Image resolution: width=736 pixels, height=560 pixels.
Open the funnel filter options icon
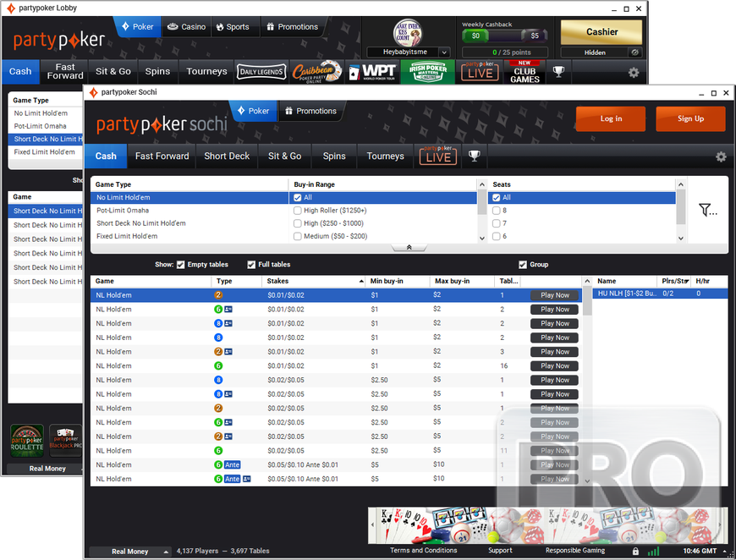[707, 210]
